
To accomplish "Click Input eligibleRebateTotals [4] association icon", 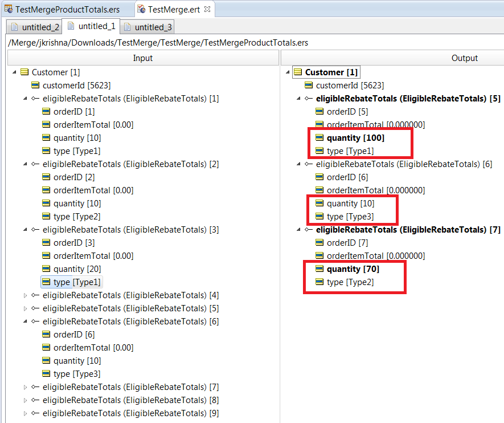I will pos(35,295).
